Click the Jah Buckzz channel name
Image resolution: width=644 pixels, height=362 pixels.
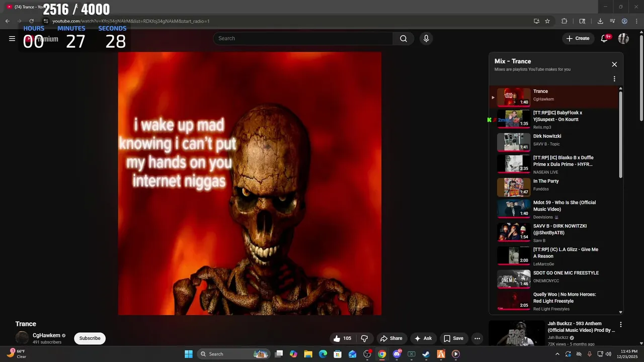[558, 338]
